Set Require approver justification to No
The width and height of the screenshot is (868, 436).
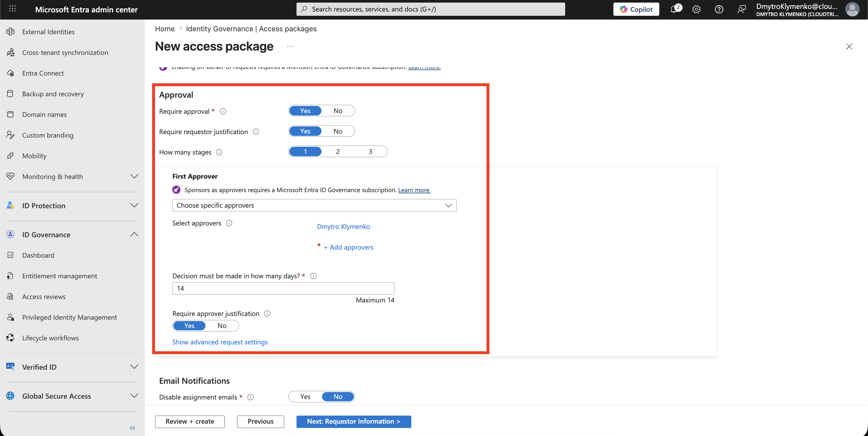pos(222,325)
